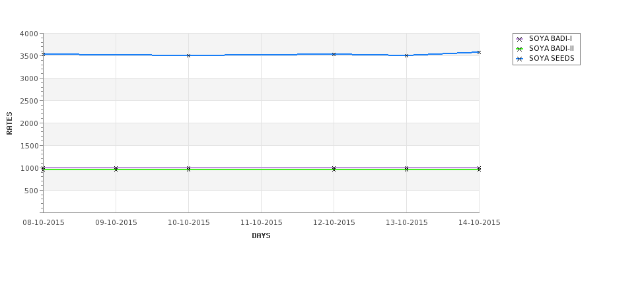Select the SOYA SEEDS point on 14-10-2015

pos(479,53)
